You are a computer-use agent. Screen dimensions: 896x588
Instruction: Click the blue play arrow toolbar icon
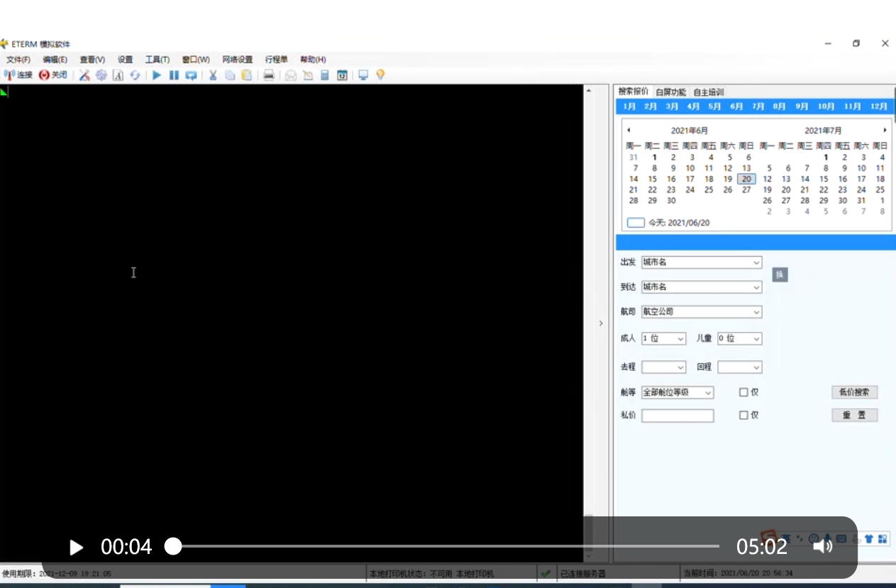coord(157,75)
